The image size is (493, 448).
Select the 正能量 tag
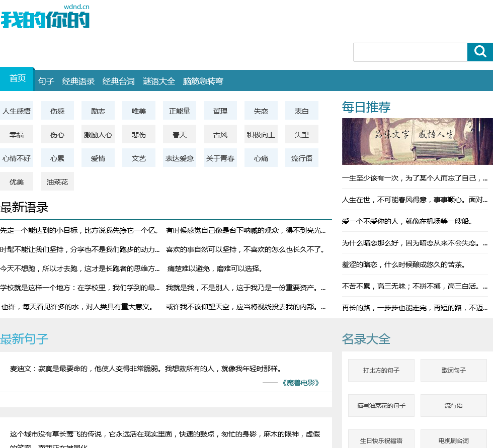coord(180,111)
